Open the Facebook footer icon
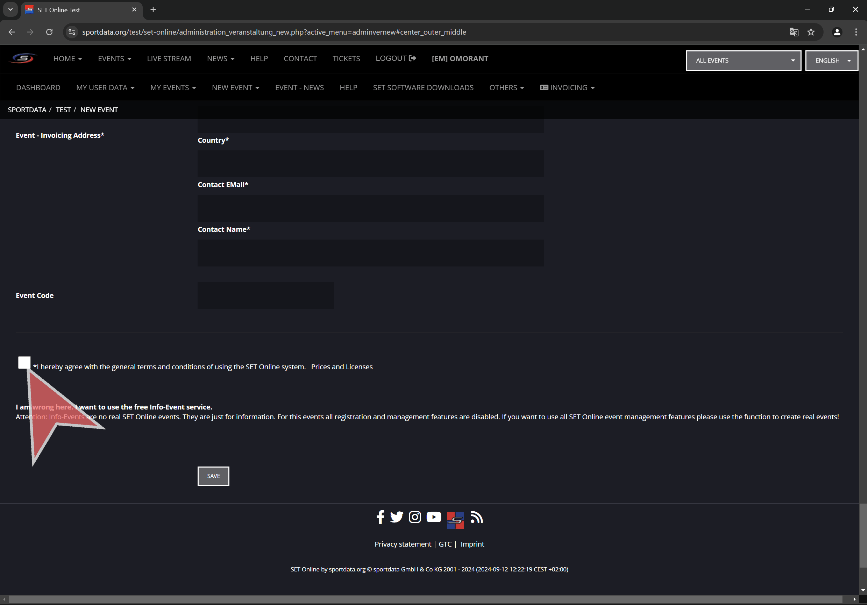 [380, 517]
